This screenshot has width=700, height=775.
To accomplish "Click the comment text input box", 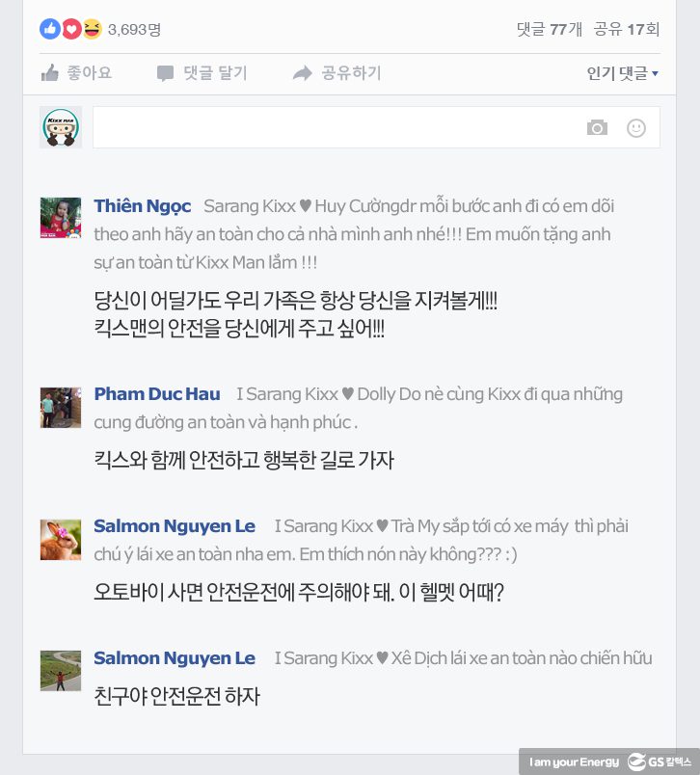I will (x=376, y=127).
